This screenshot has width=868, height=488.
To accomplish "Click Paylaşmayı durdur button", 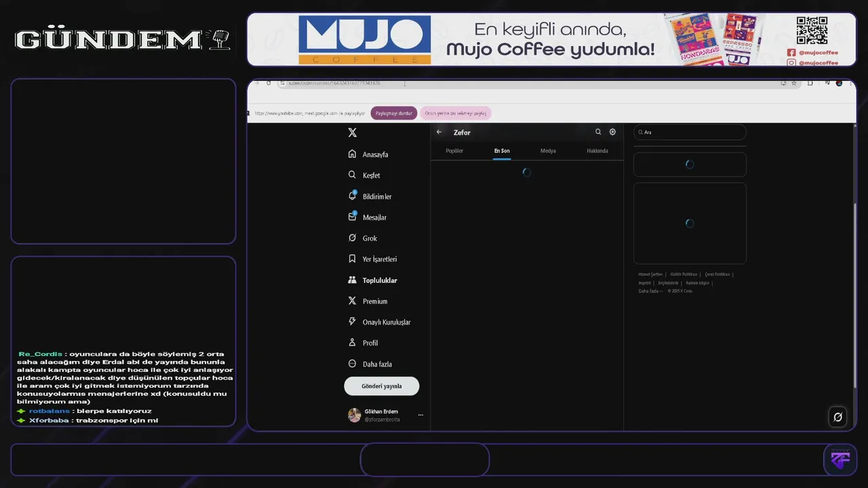I will [x=394, y=113].
